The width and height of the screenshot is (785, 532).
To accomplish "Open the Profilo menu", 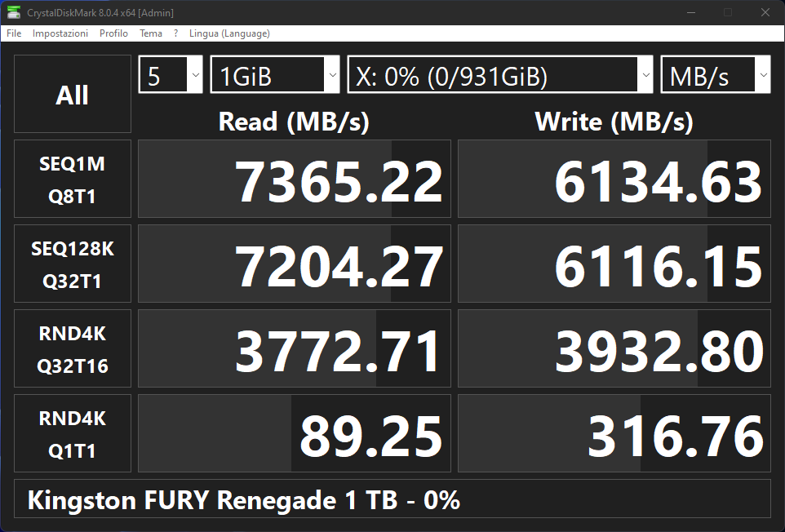I will [x=113, y=33].
